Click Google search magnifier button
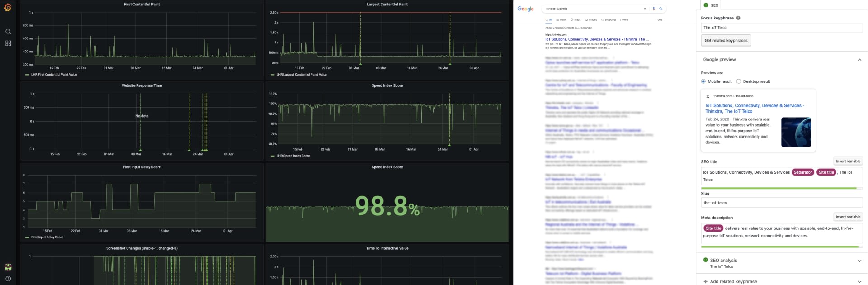Viewport: 868px width, 285px height. click(660, 9)
